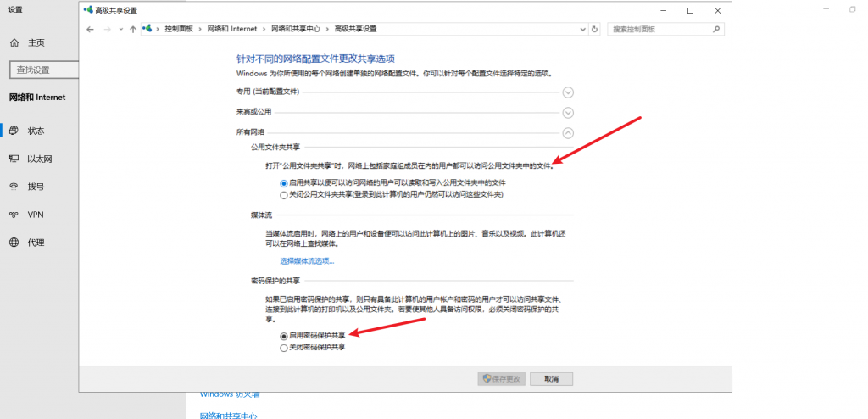Click the 选择媒体流选项 link
This screenshot has width=868, height=419.
pyautogui.click(x=307, y=261)
